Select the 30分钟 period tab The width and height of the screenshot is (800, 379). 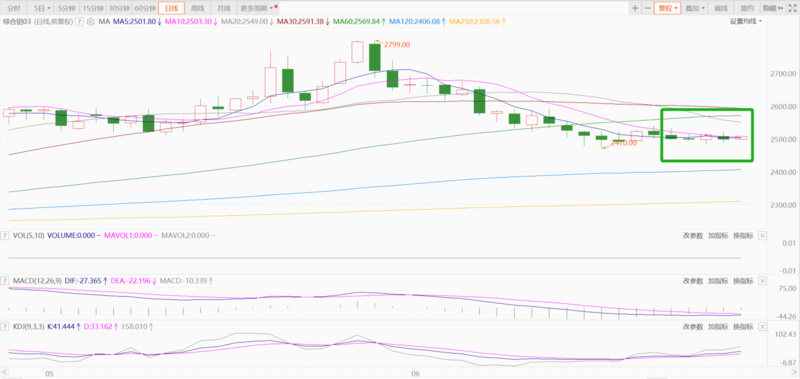tap(119, 8)
